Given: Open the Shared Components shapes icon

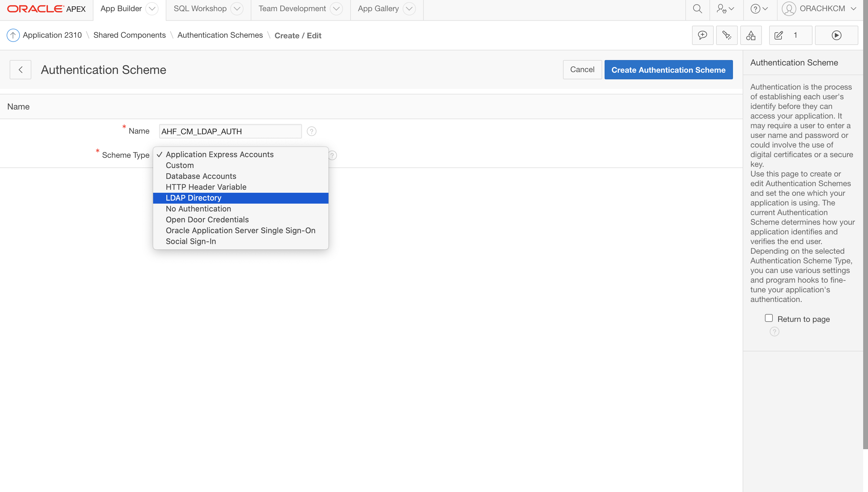Looking at the screenshot, I should pyautogui.click(x=750, y=35).
